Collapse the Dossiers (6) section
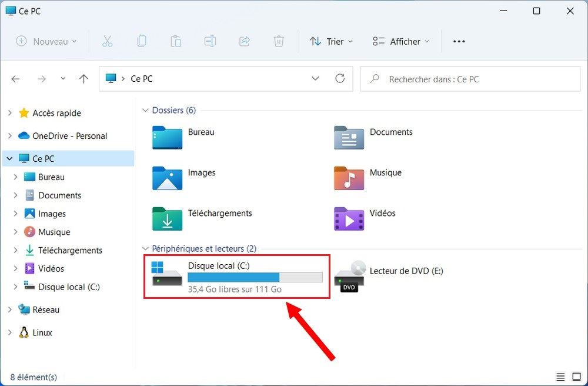The height and width of the screenshot is (386, 588). pyautogui.click(x=145, y=110)
